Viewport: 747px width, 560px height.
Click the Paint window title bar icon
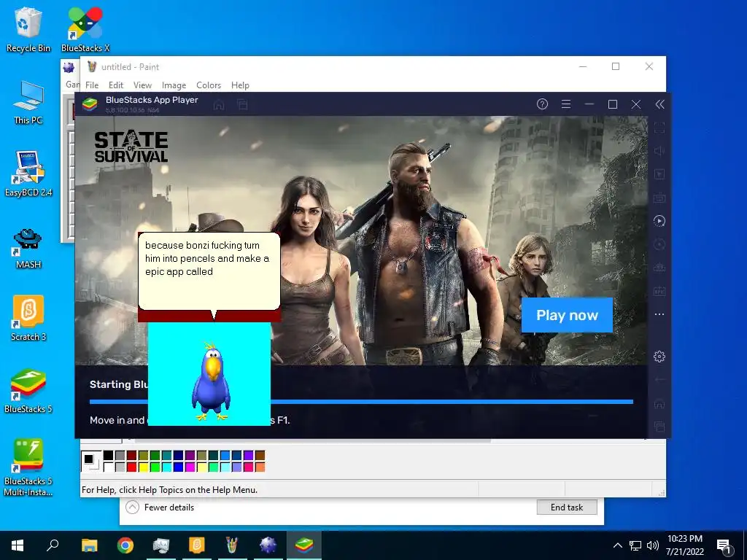[92, 66]
